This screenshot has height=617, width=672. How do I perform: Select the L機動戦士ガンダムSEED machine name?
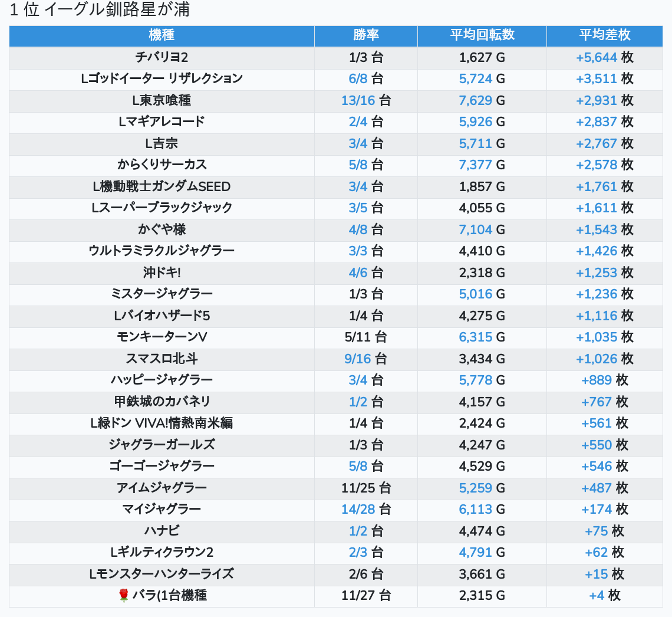tap(162, 186)
